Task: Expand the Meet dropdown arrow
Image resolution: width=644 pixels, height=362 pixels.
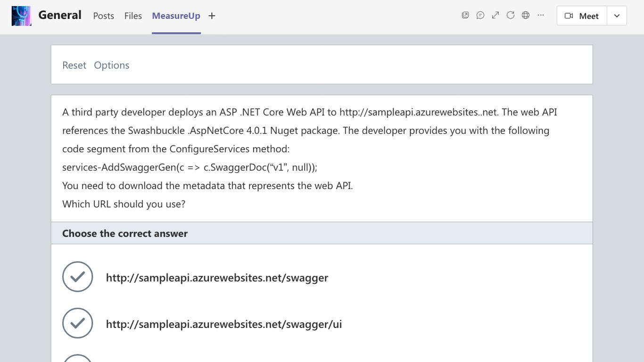Action: click(617, 16)
